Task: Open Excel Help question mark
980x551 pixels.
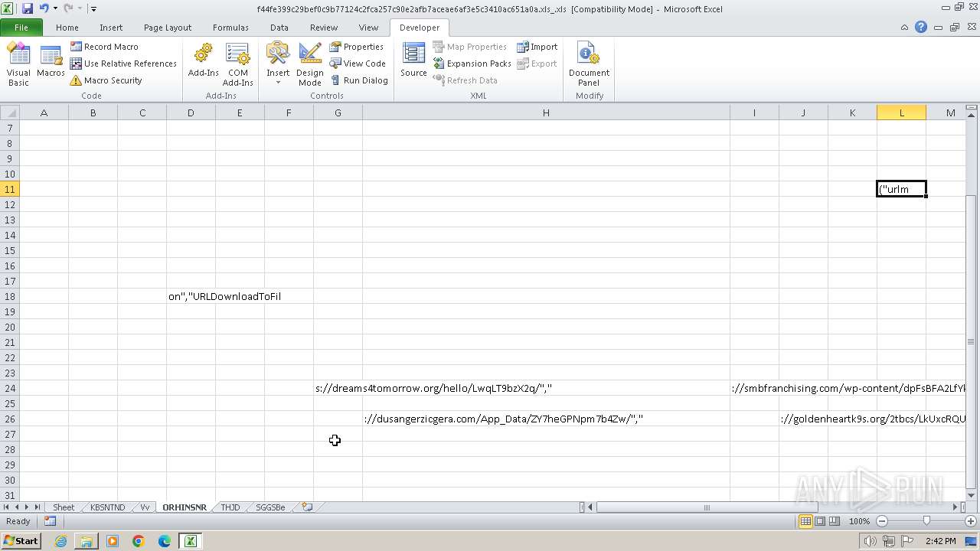Action: click(x=921, y=27)
